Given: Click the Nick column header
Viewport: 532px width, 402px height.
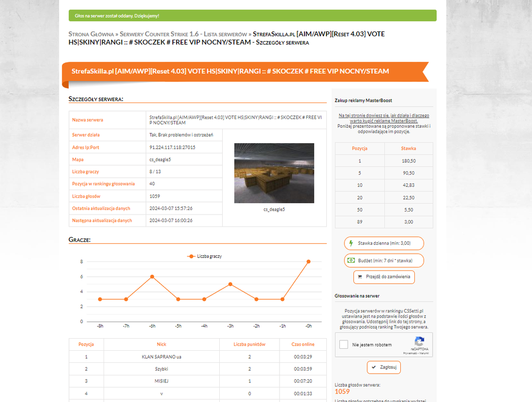Looking at the screenshot, I should coord(161,344).
